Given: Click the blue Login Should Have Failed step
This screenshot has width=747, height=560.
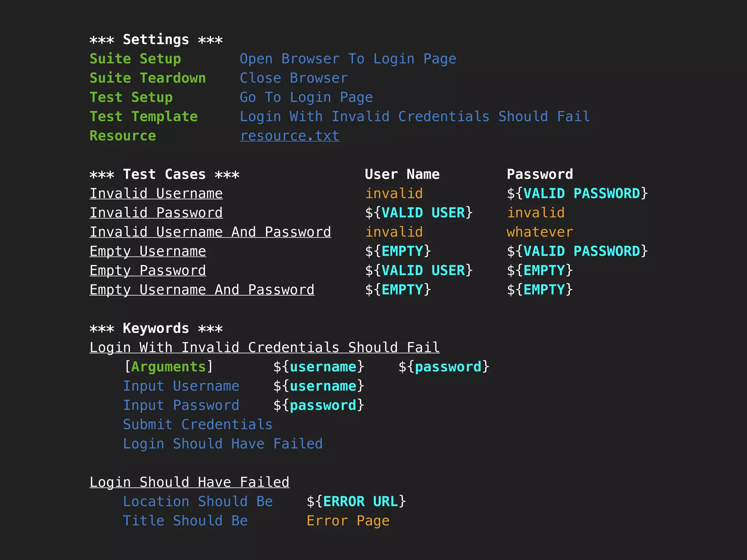Looking at the screenshot, I should coord(223,444).
